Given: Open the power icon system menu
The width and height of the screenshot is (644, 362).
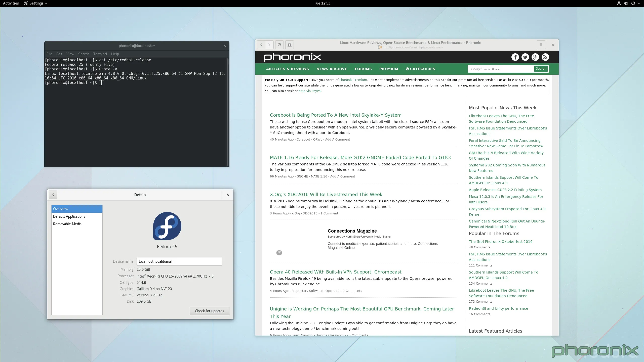Looking at the screenshot, I should [x=633, y=3].
